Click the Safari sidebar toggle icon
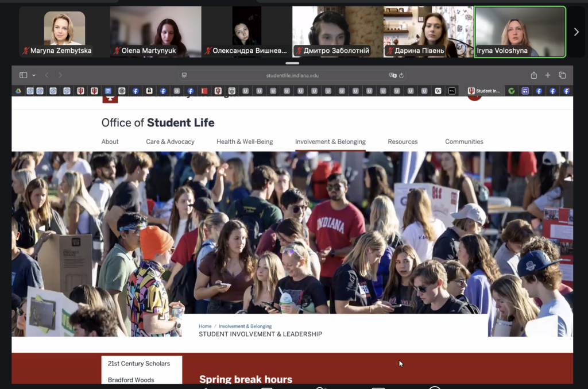Viewport: 588px width, 389px height. coord(23,75)
